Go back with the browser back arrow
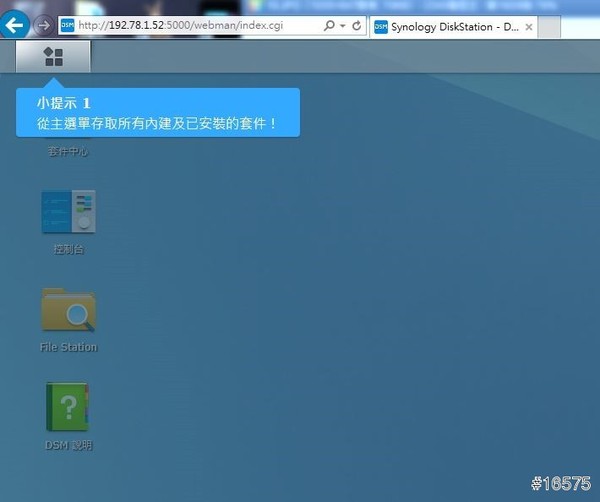600x502 pixels. (15, 25)
